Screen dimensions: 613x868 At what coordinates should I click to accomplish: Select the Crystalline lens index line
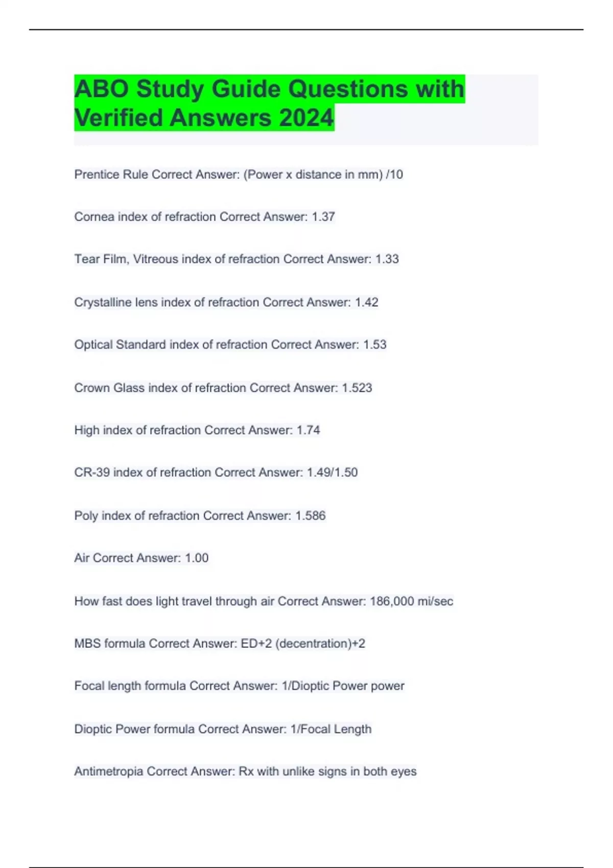point(226,302)
